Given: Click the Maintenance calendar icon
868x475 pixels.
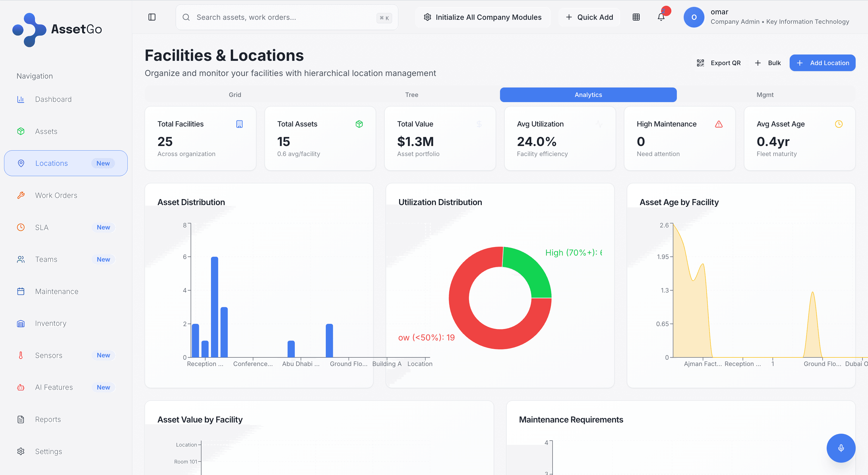Looking at the screenshot, I should (21, 291).
